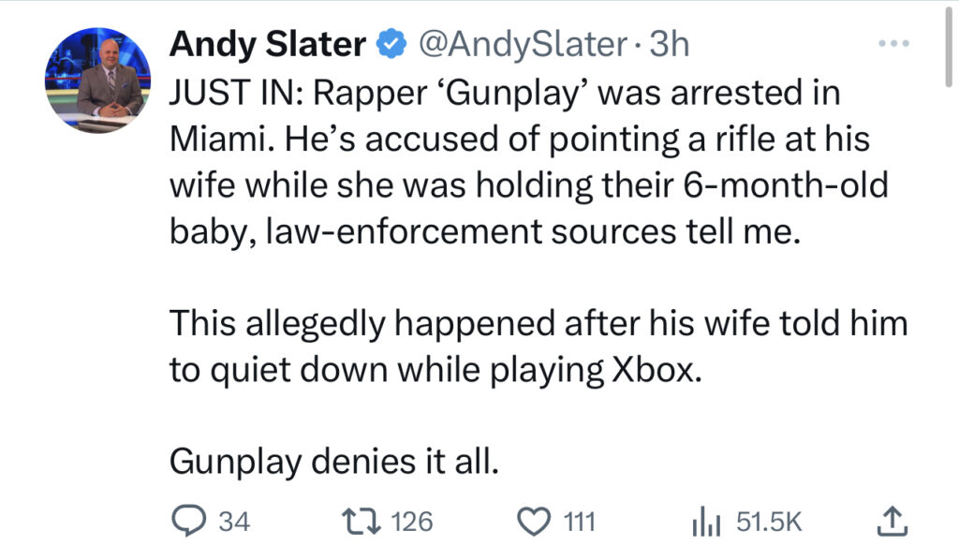
Task: Click the blue verified badge
Action: [x=391, y=44]
